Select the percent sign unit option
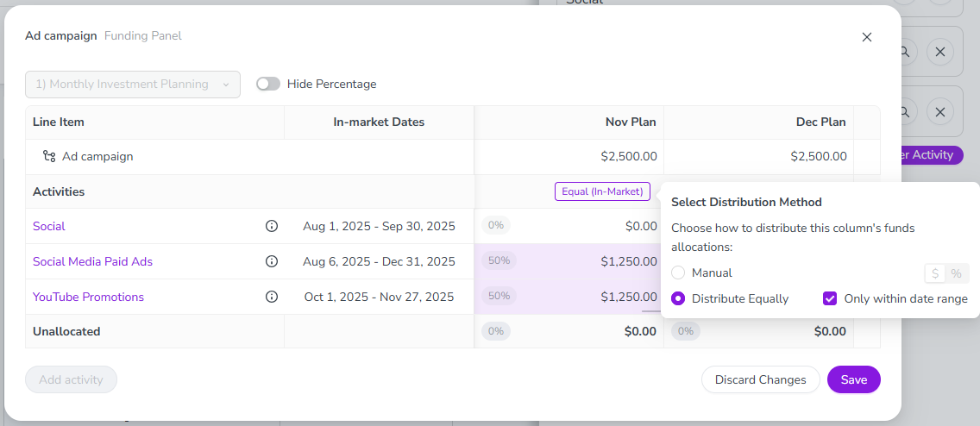Viewport: 980px width, 426px height. tap(957, 273)
